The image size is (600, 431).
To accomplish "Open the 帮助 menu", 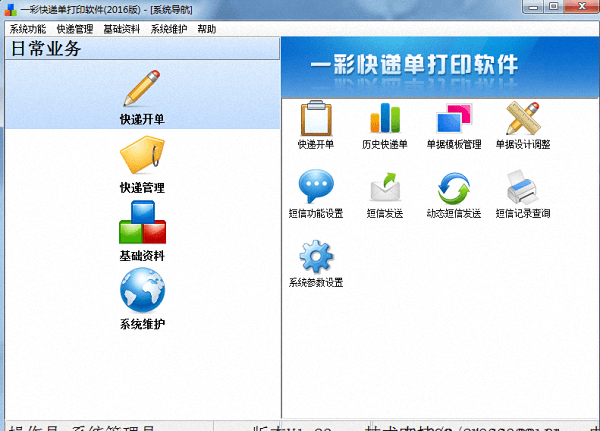I will click(206, 30).
